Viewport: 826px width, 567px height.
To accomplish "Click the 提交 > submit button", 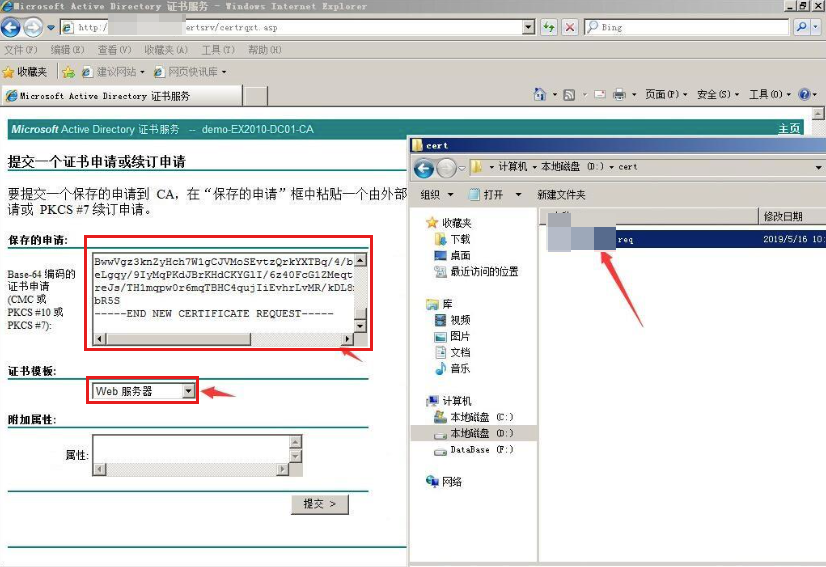I will tap(320, 504).
